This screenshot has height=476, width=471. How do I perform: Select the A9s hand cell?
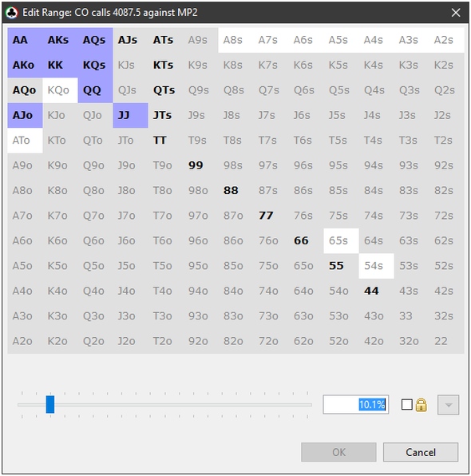(200, 40)
